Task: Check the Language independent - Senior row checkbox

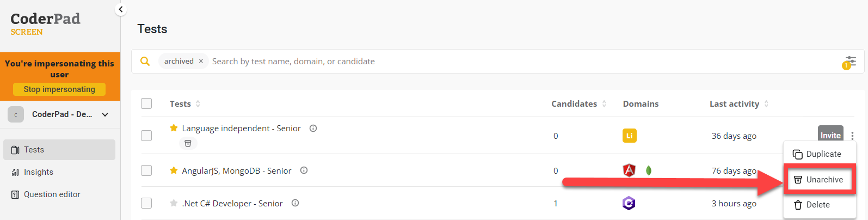Action: [146, 136]
